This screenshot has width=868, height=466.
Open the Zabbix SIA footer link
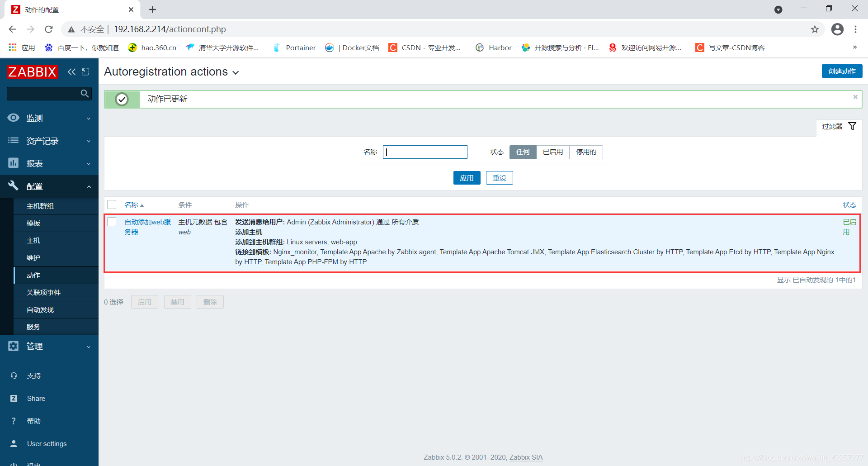pos(526,457)
